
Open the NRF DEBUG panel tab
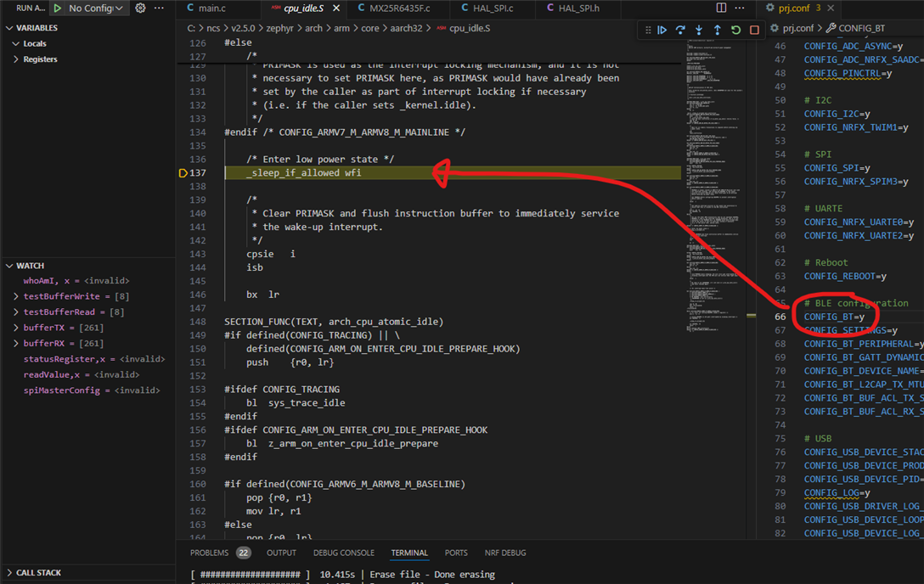pyautogui.click(x=505, y=553)
